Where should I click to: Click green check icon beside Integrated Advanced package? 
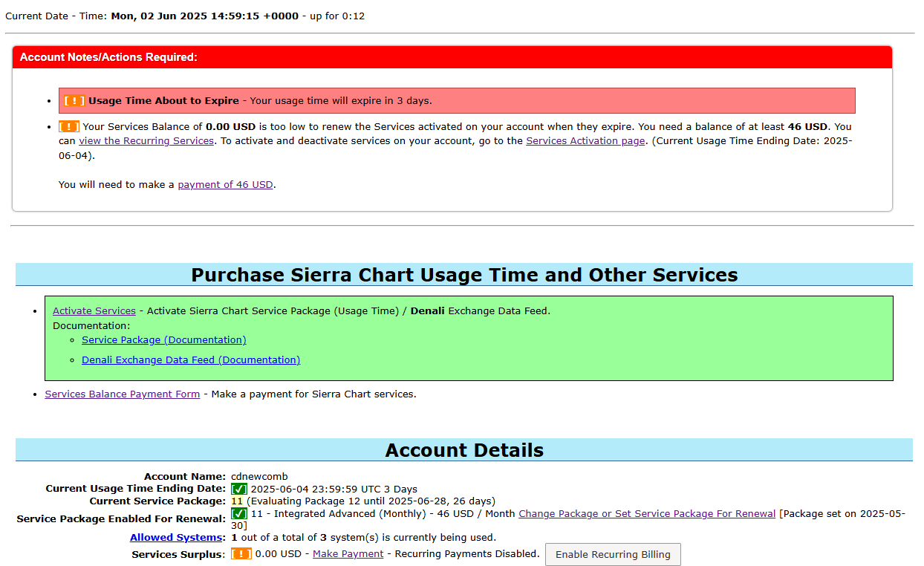[239, 513]
